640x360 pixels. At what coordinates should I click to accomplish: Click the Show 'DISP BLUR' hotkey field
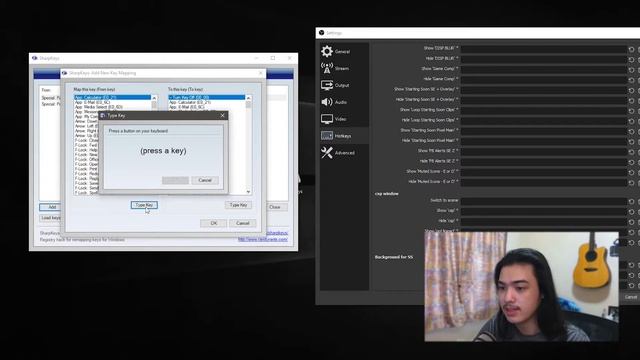[544, 49]
